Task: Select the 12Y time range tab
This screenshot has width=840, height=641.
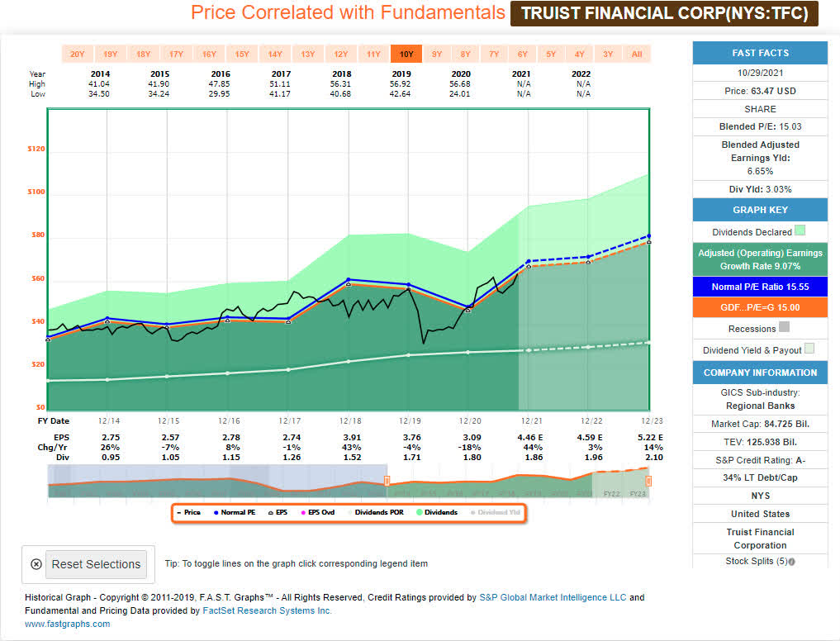Action: [x=341, y=55]
